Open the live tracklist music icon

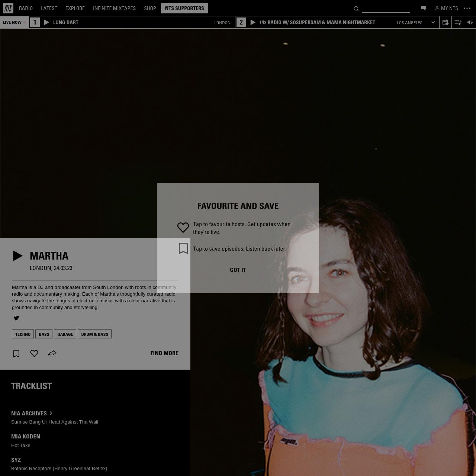coord(458,22)
